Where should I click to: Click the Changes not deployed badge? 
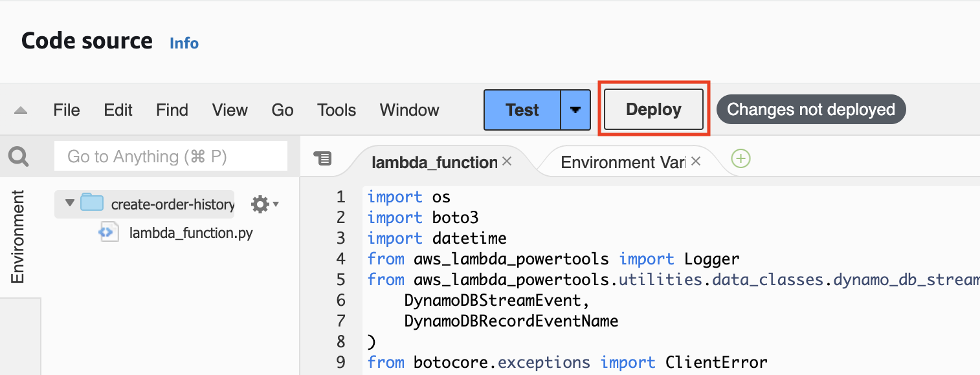(x=811, y=110)
